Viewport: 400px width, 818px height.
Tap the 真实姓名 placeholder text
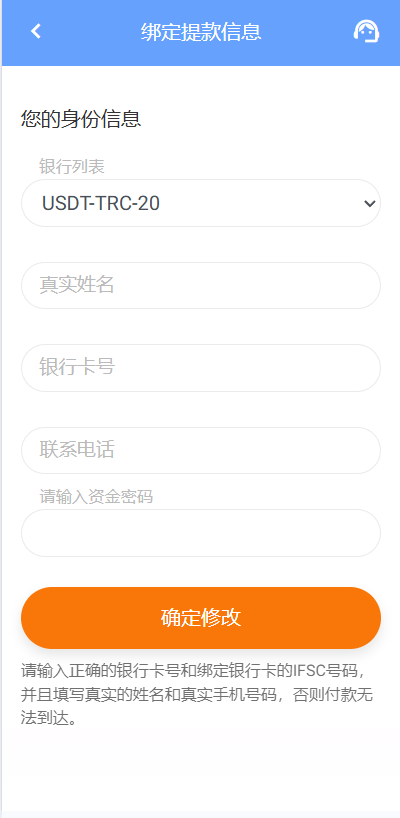[x=77, y=285]
